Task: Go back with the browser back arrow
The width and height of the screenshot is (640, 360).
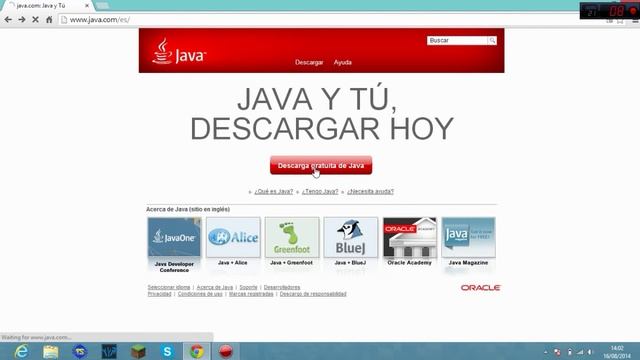Action: 8,20
